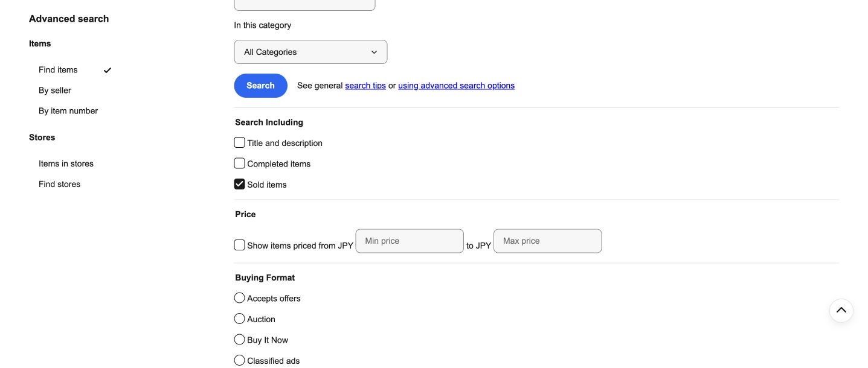Tick Show items priced from JPY
Viewport: 868px width, 368px height.
[239, 245]
